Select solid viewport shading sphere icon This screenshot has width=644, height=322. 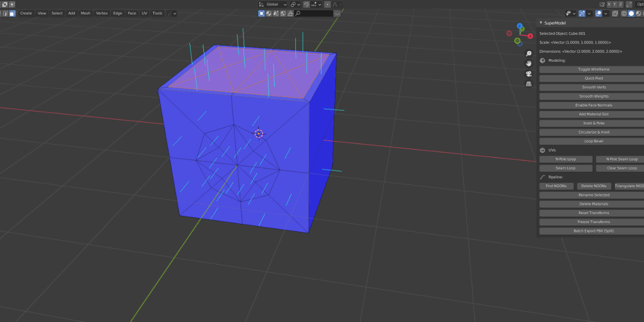631,13
